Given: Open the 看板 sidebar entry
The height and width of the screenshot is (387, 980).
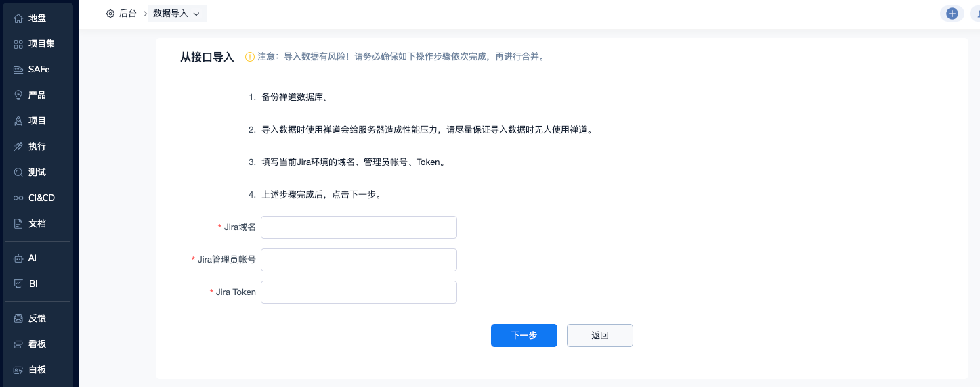Looking at the screenshot, I should 37,344.
